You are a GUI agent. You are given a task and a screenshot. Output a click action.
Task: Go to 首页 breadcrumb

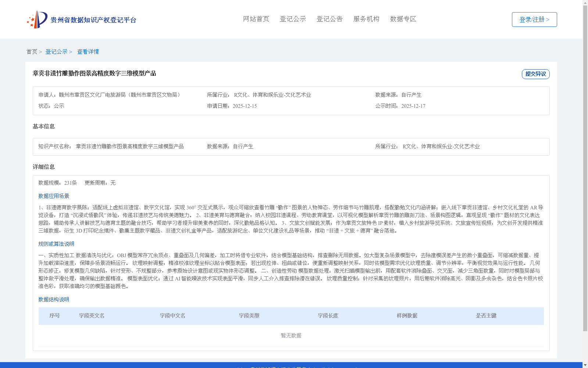coord(32,52)
